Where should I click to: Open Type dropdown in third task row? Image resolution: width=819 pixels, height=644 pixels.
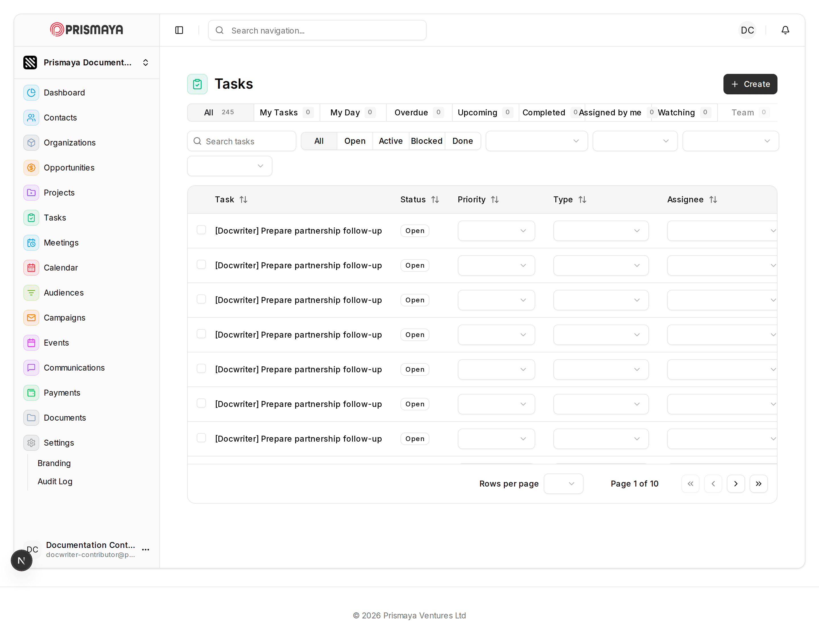pos(601,300)
